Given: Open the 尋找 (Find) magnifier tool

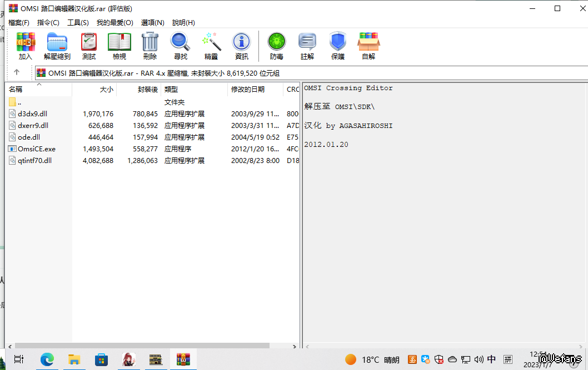Looking at the screenshot, I should point(181,46).
